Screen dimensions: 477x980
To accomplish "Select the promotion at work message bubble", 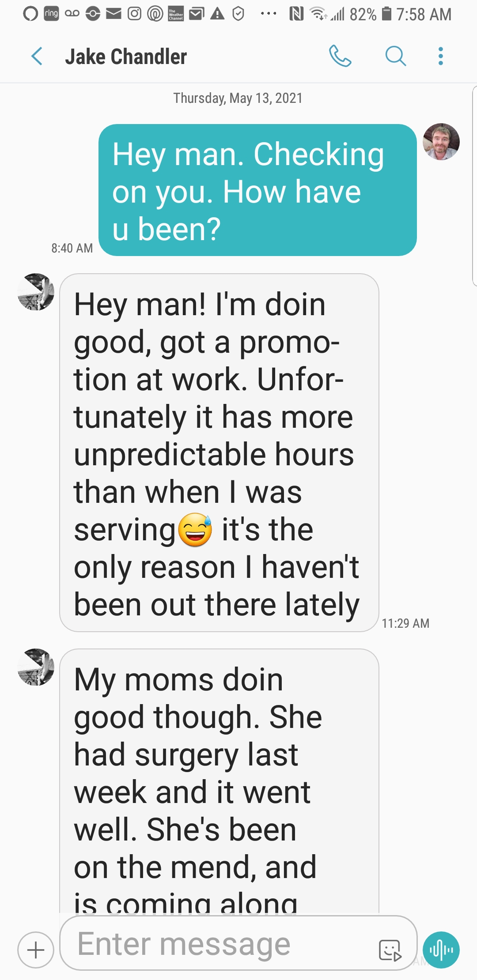I will tap(219, 452).
